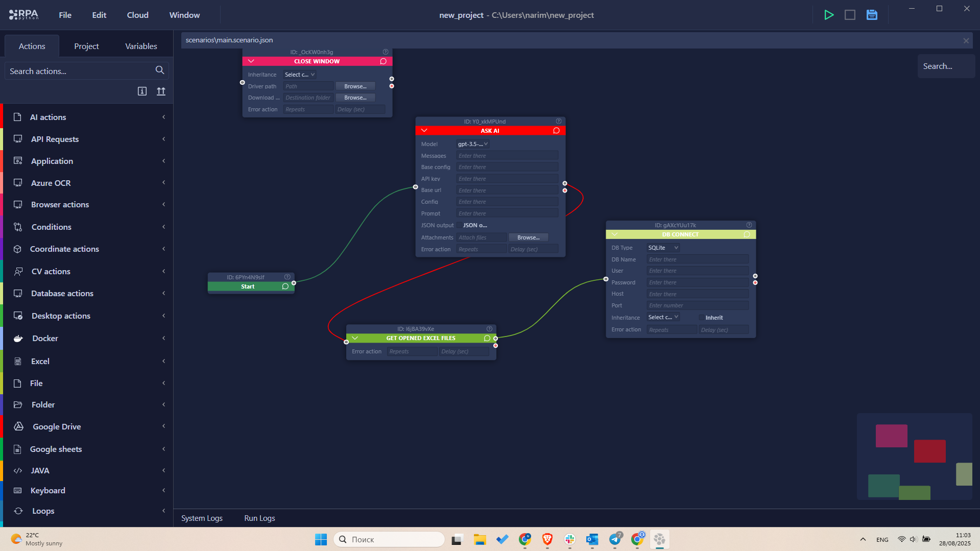Open Telegram from the Windows taskbar

[615, 539]
